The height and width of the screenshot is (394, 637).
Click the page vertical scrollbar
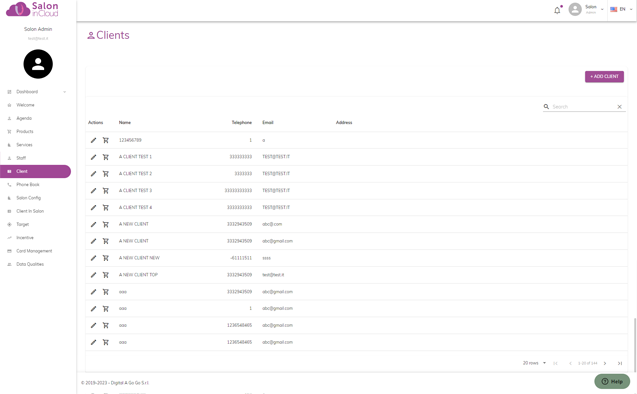pos(635,345)
